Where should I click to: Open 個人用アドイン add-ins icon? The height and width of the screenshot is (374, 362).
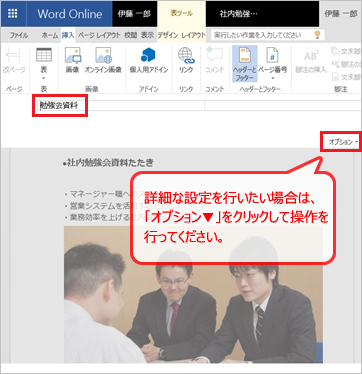coord(148,55)
